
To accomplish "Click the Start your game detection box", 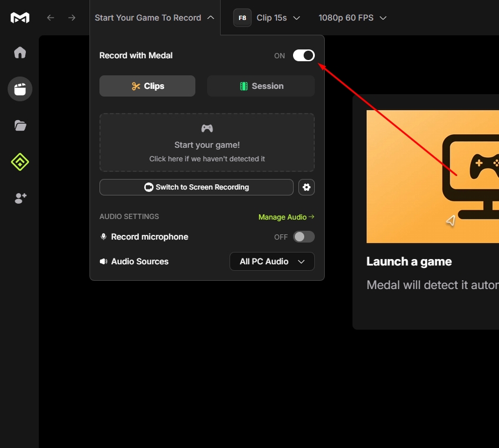I will (207, 142).
